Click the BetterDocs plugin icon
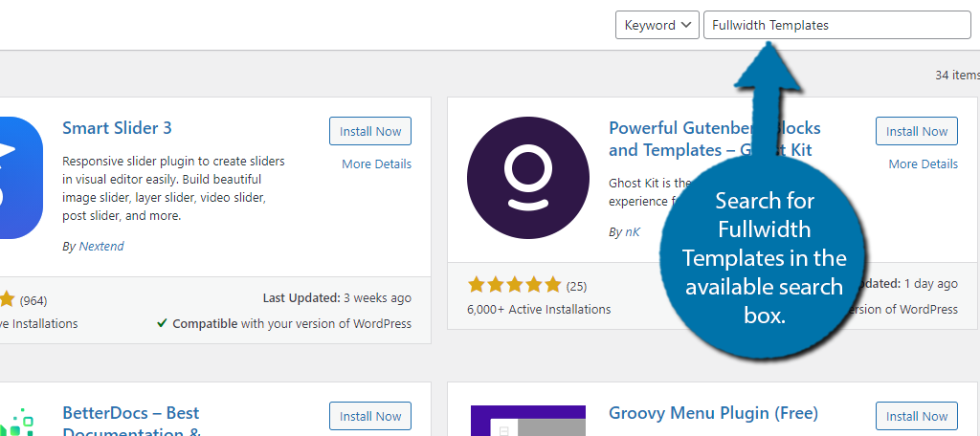The image size is (980, 436). (17, 422)
